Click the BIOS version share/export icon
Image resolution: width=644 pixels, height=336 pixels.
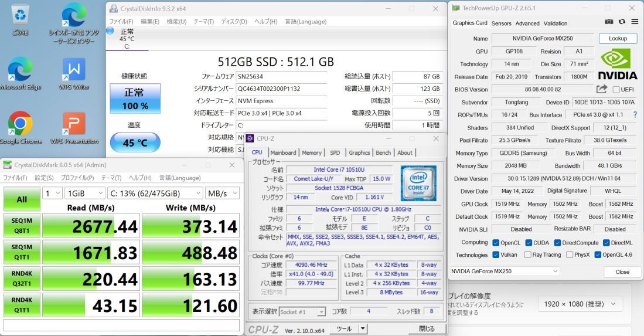[602, 89]
